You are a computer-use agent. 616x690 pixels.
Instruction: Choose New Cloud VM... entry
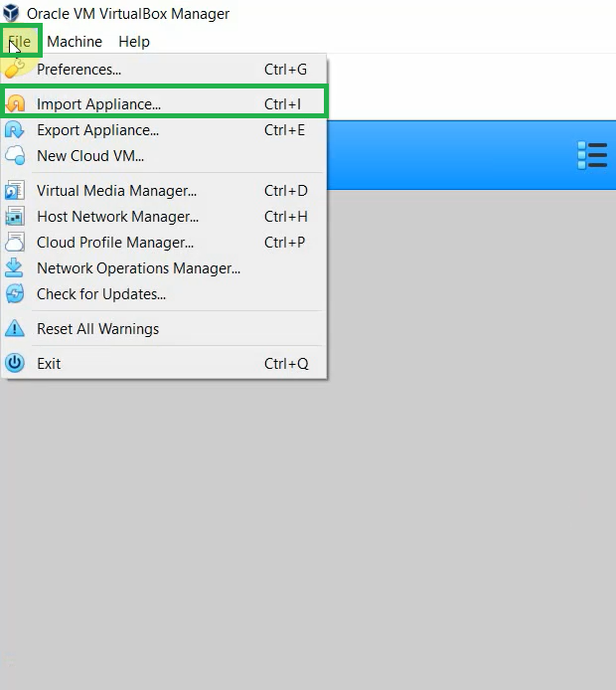(x=164, y=156)
